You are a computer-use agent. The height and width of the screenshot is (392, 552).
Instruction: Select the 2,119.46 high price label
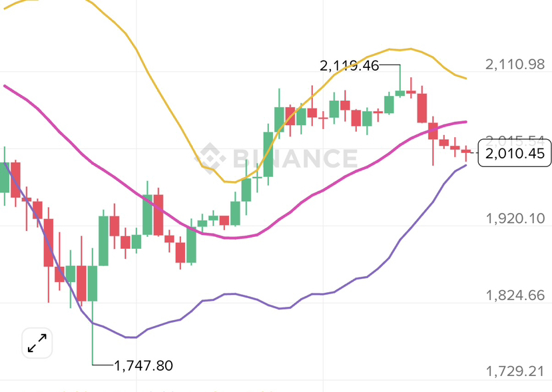pyautogui.click(x=349, y=65)
